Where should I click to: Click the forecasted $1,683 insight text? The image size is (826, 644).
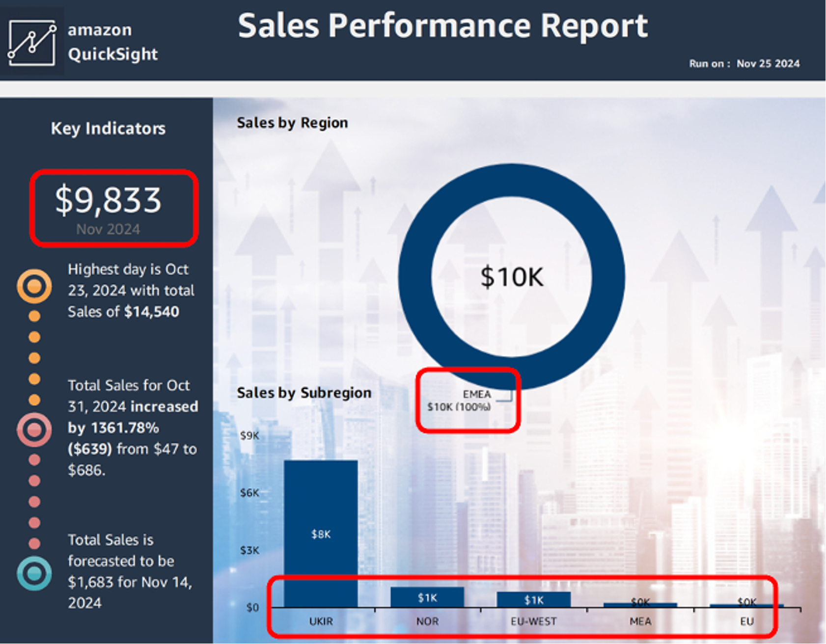(x=130, y=571)
